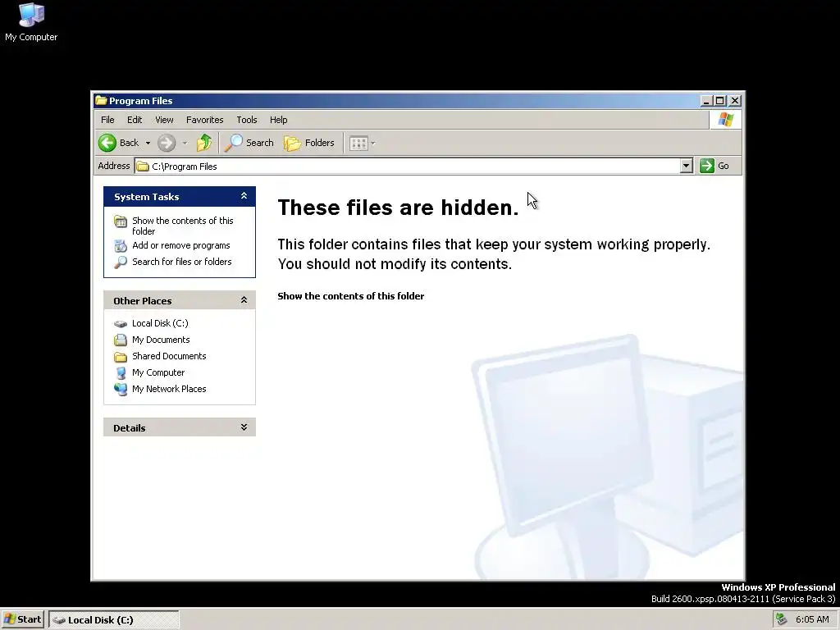The image size is (840, 630).
Task: Select the My Computer desktop icon
Action: pyautogui.click(x=31, y=22)
